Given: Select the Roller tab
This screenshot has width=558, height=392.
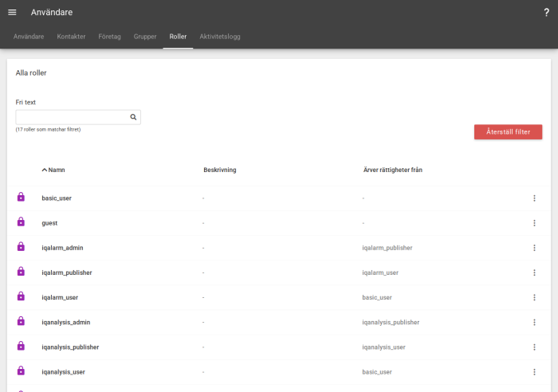Looking at the screenshot, I should 178,37.
